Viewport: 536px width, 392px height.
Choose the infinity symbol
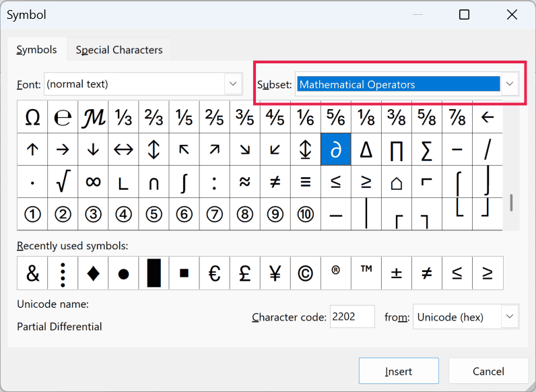(x=93, y=182)
